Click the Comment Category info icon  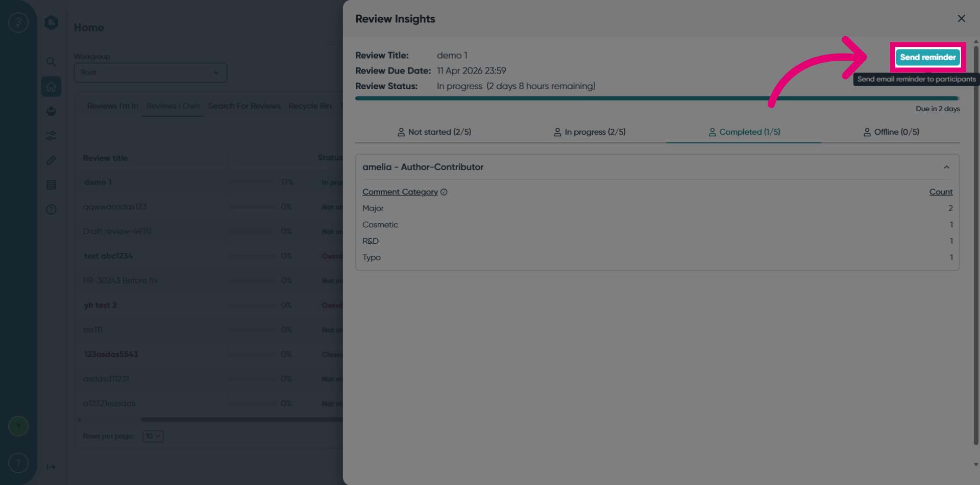tap(444, 192)
